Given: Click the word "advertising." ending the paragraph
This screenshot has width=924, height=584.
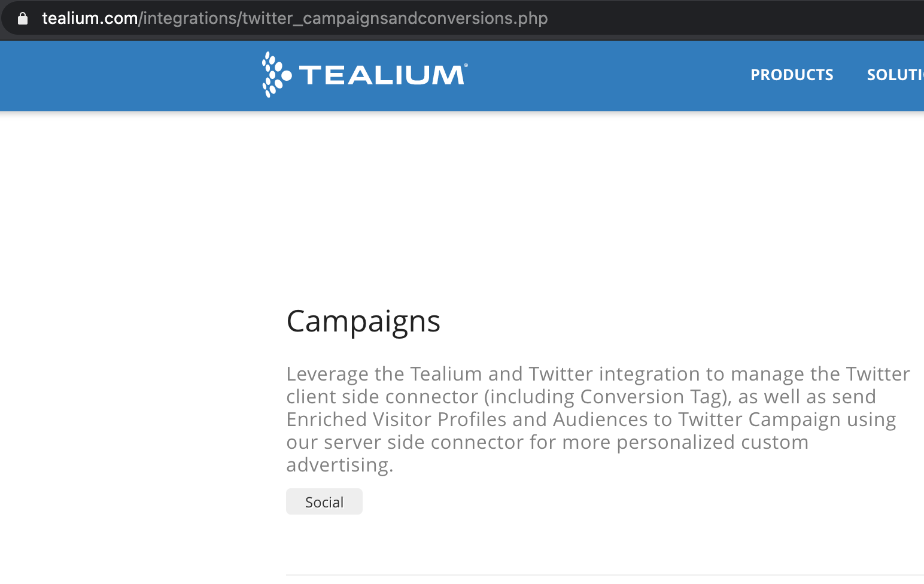Looking at the screenshot, I should pos(340,465).
